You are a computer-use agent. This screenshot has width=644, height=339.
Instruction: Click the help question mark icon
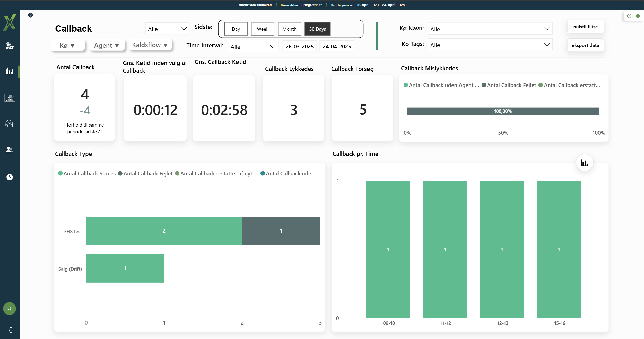tap(30, 15)
